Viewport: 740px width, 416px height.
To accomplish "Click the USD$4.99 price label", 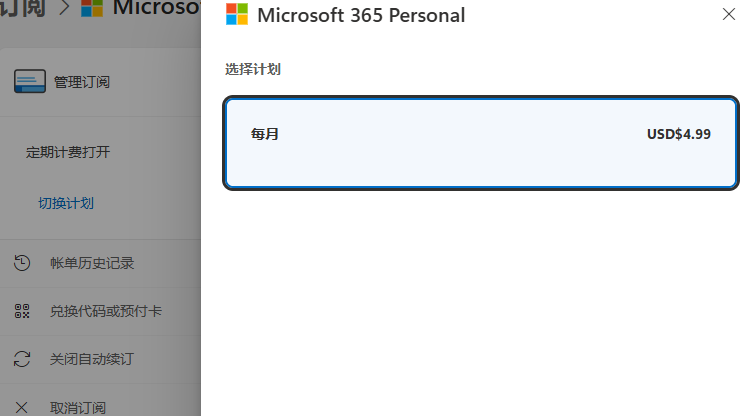I will click(x=679, y=134).
